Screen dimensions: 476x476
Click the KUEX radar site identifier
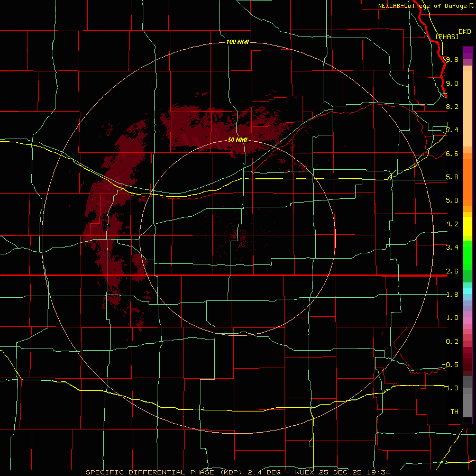click(305, 472)
